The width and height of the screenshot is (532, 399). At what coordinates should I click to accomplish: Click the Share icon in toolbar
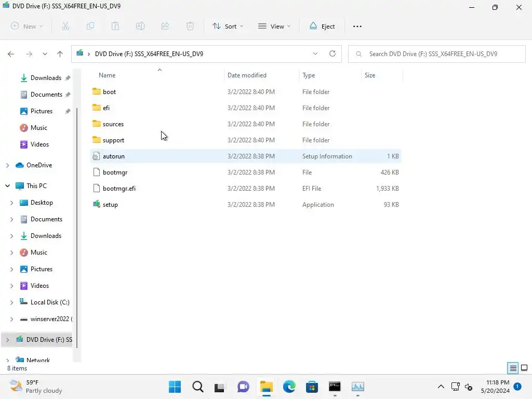point(165,26)
